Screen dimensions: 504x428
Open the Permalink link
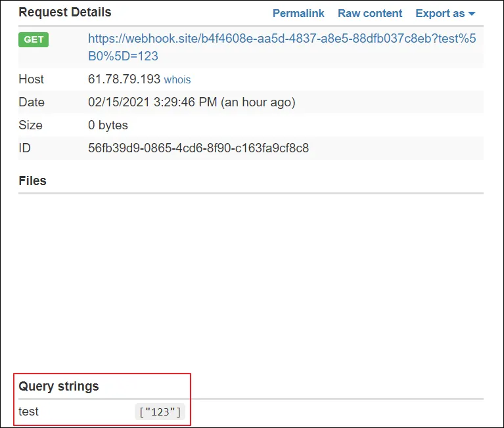click(298, 14)
